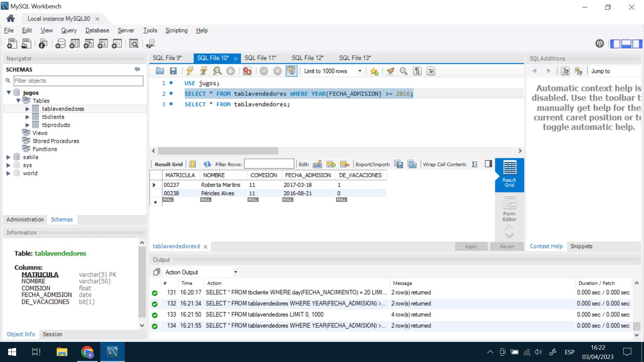This screenshot has width=644, height=362.
Task: Switch to SQL File 11 tab
Action: pos(261,58)
